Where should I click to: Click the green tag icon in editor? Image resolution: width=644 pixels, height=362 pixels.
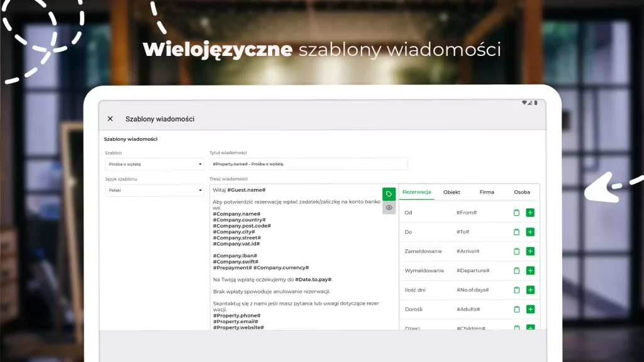(x=389, y=194)
